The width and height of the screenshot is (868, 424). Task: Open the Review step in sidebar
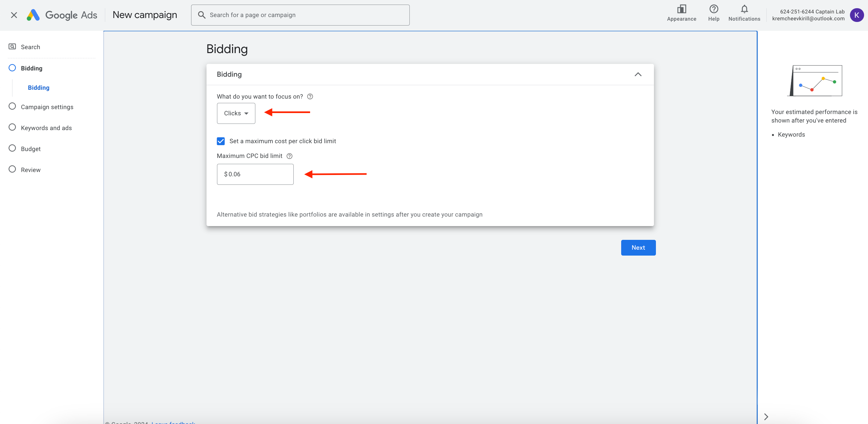31,170
